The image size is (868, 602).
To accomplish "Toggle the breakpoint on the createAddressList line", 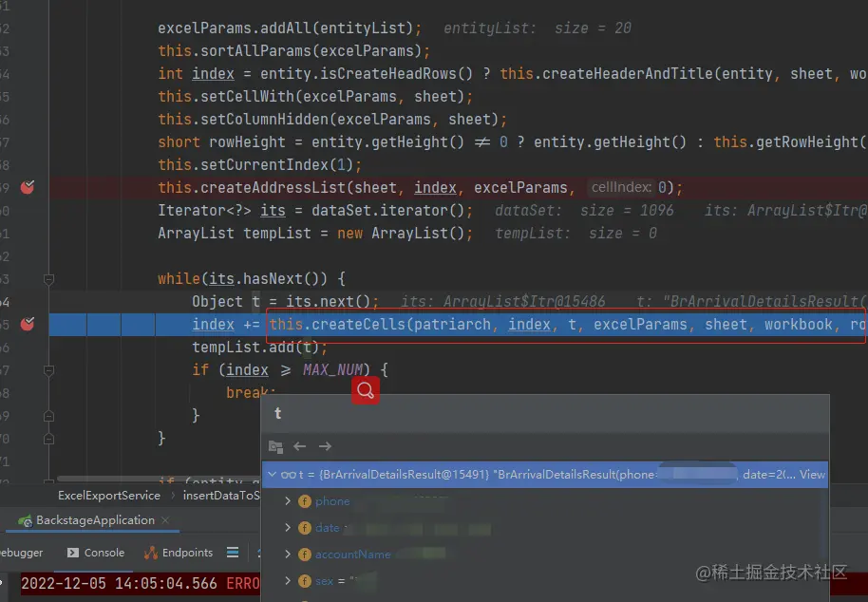I will point(28,187).
